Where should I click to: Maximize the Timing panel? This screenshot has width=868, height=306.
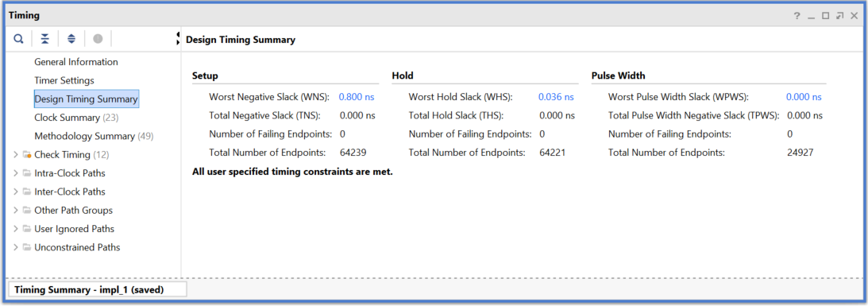825,16
